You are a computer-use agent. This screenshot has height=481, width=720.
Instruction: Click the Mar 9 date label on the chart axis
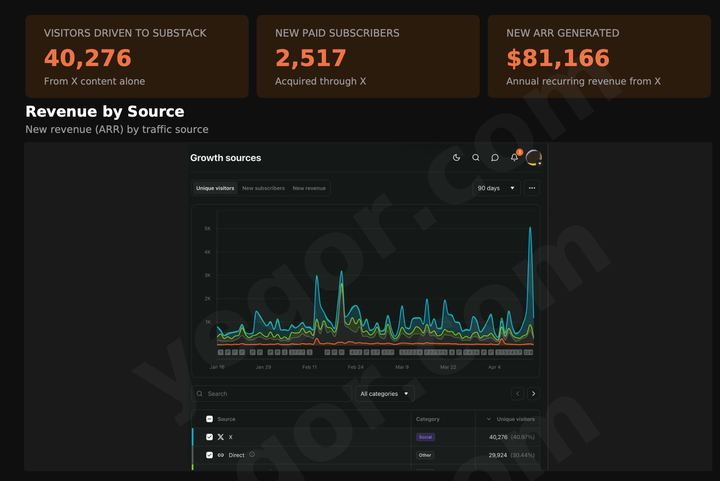pyautogui.click(x=402, y=367)
